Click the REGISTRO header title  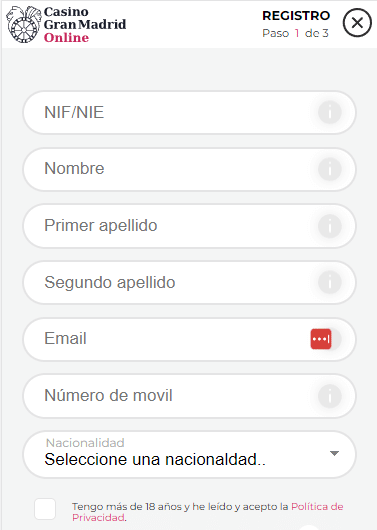click(296, 16)
